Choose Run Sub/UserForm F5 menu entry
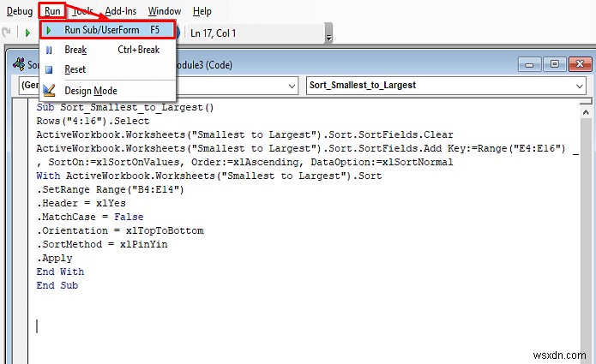596x364 pixels. point(107,30)
